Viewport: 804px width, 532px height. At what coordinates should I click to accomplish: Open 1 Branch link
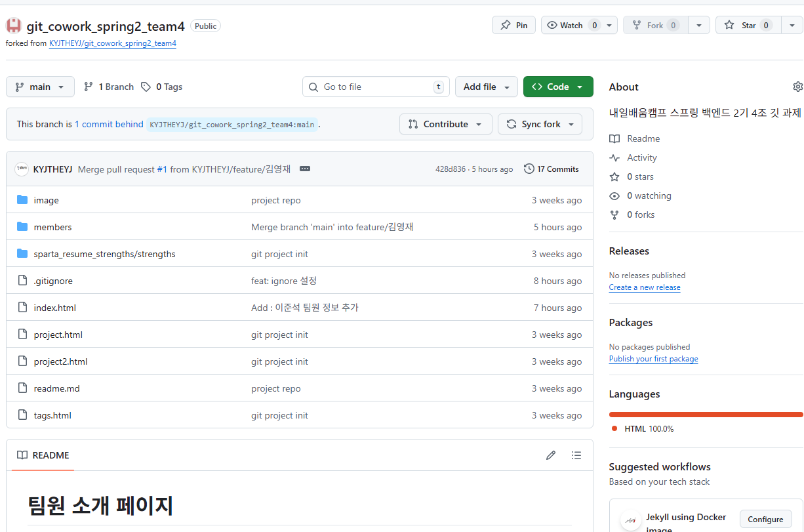pos(109,87)
